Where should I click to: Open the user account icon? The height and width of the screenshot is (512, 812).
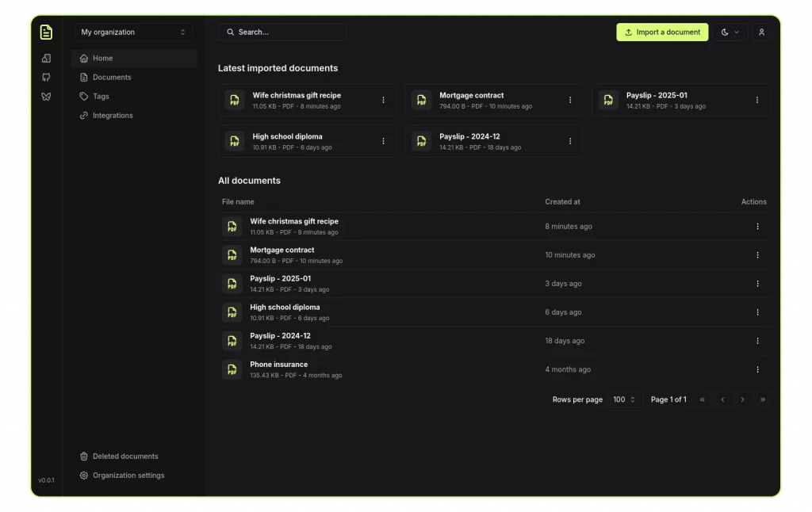coord(761,32)
